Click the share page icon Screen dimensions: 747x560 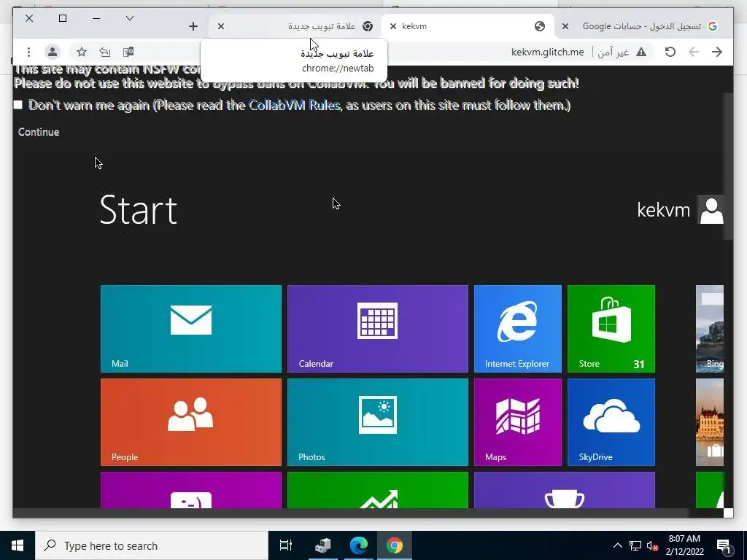point(105,52)
